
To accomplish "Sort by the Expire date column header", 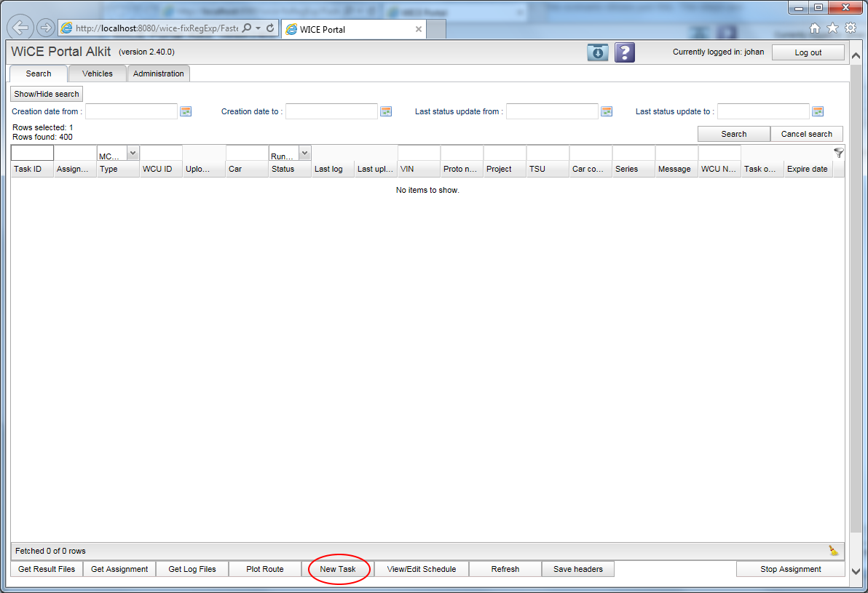I will tap(807, 169).
